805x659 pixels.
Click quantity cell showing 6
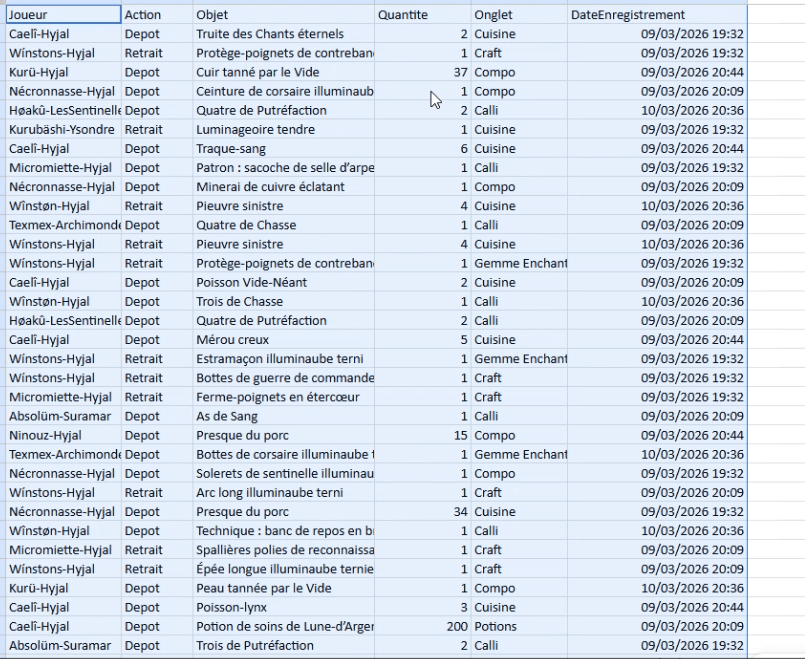point(423,148)
